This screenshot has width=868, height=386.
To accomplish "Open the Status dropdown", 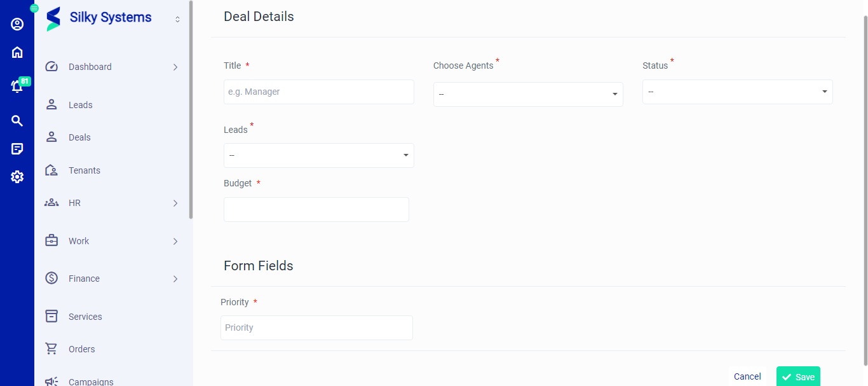I will coord(737,92).
